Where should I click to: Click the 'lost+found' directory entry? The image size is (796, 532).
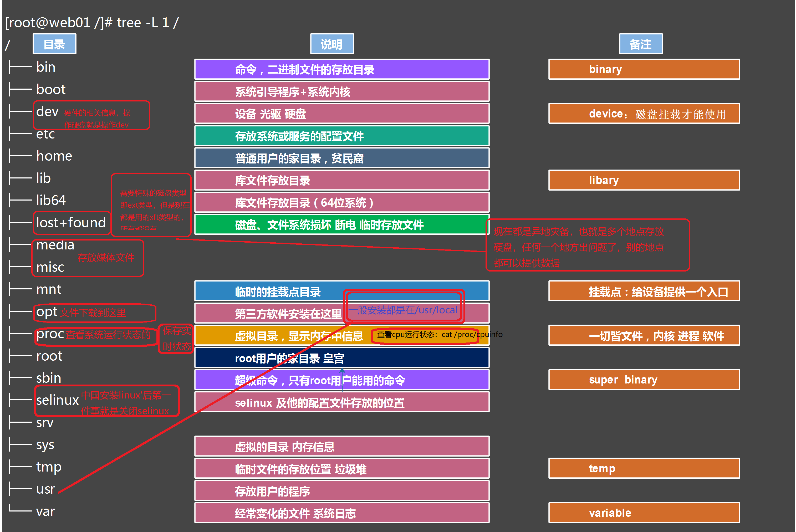(71, 223)
